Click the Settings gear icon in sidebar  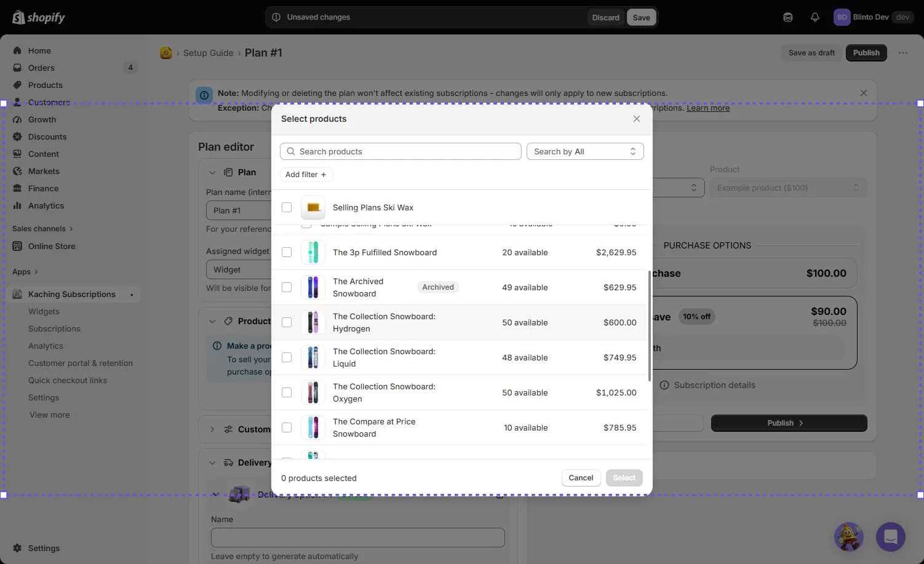click(17, 548)
